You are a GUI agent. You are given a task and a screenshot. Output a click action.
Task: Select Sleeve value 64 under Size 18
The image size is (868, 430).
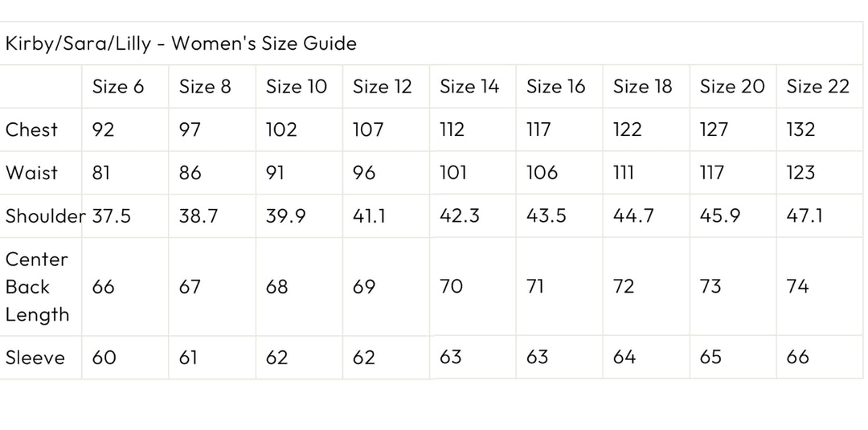coord(624,358)
